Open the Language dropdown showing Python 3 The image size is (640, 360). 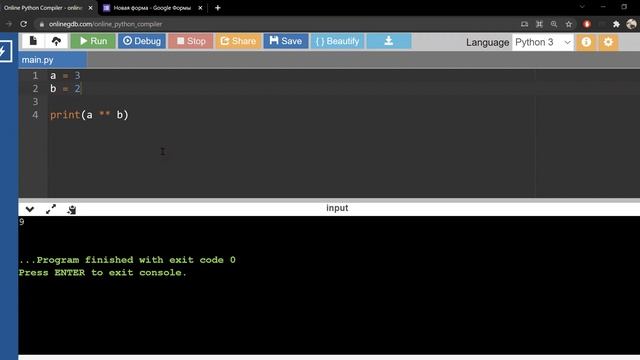[542, 42]
